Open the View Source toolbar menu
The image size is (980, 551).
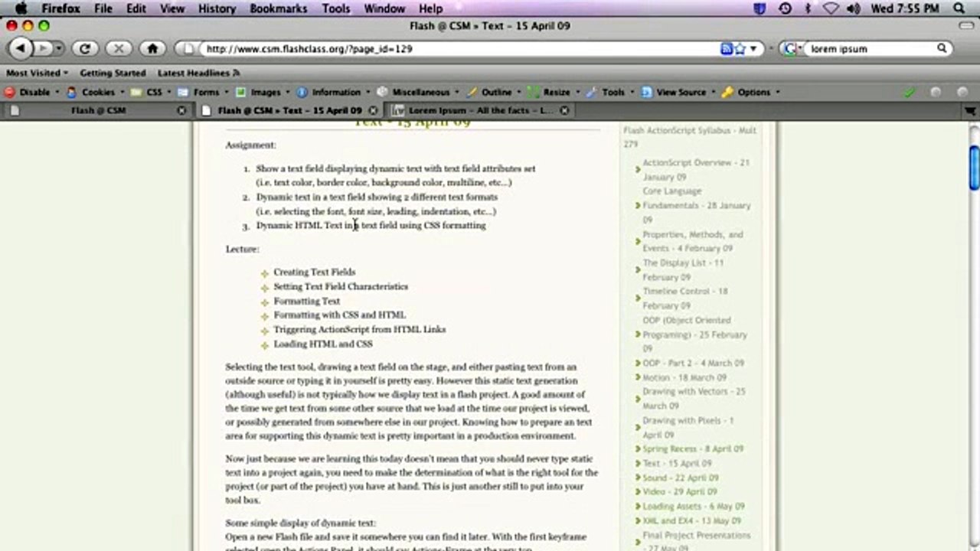(678, 92)
